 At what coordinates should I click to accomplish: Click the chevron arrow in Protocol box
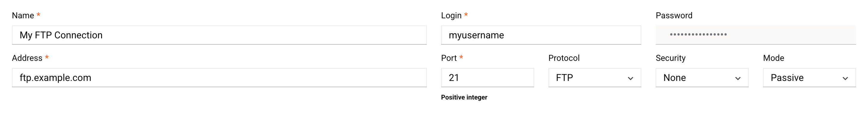click(630, 79)
